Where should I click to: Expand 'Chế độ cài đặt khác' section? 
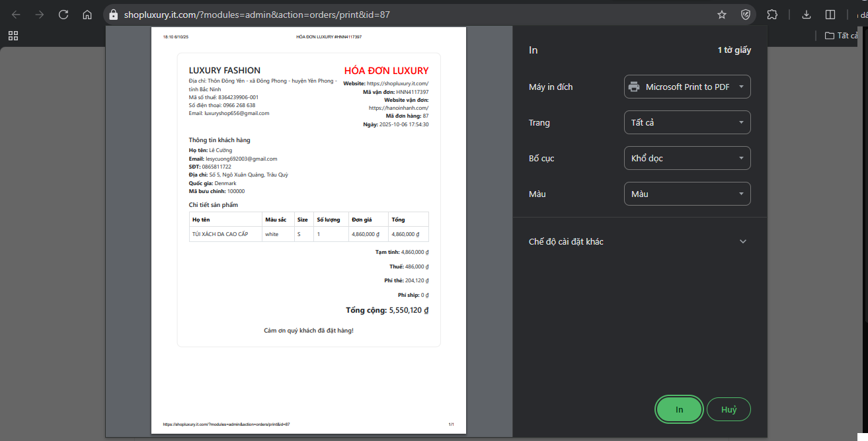coord(639,241)
